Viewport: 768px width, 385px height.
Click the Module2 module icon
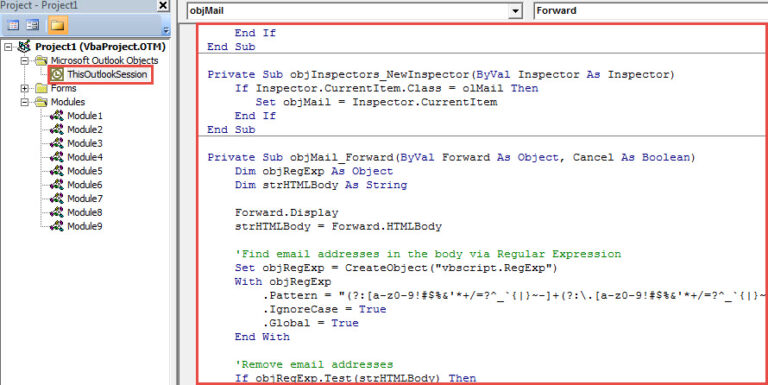coord(57,129)
